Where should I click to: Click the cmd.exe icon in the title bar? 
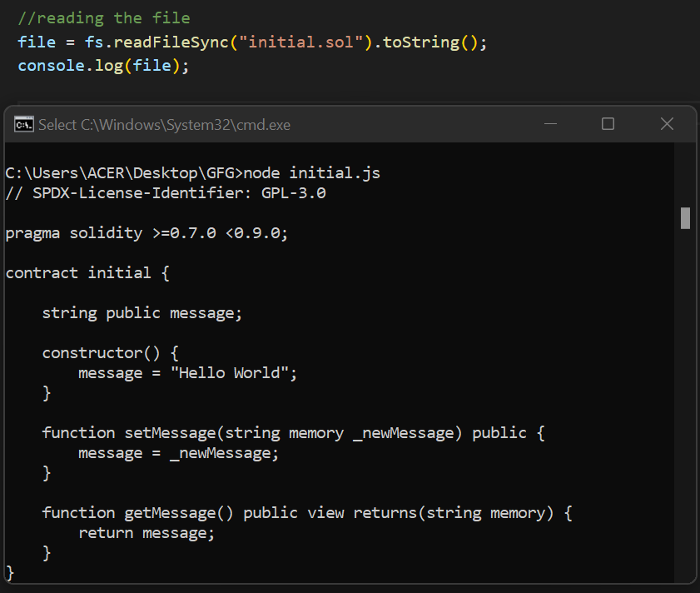click(23, 124)
